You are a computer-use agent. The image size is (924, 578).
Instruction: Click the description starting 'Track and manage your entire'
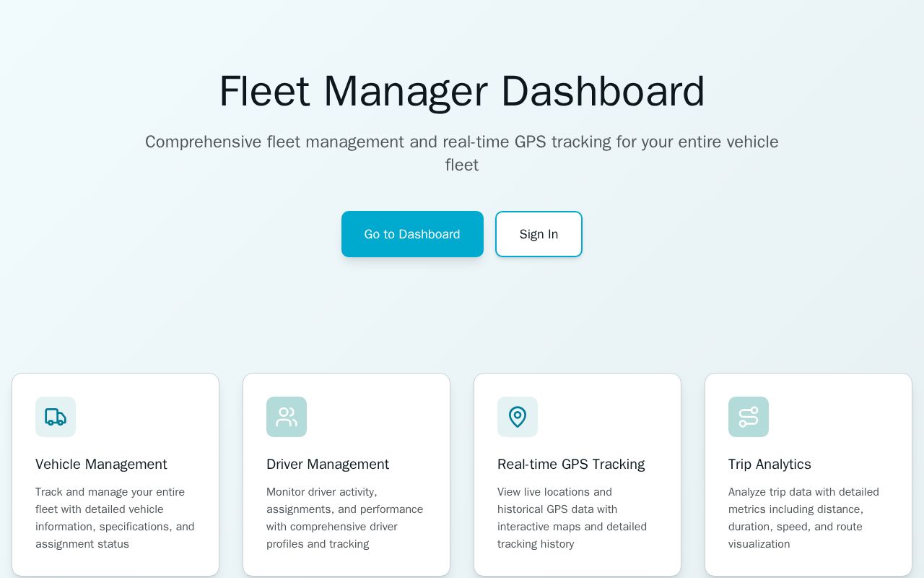tap(115, 518)
